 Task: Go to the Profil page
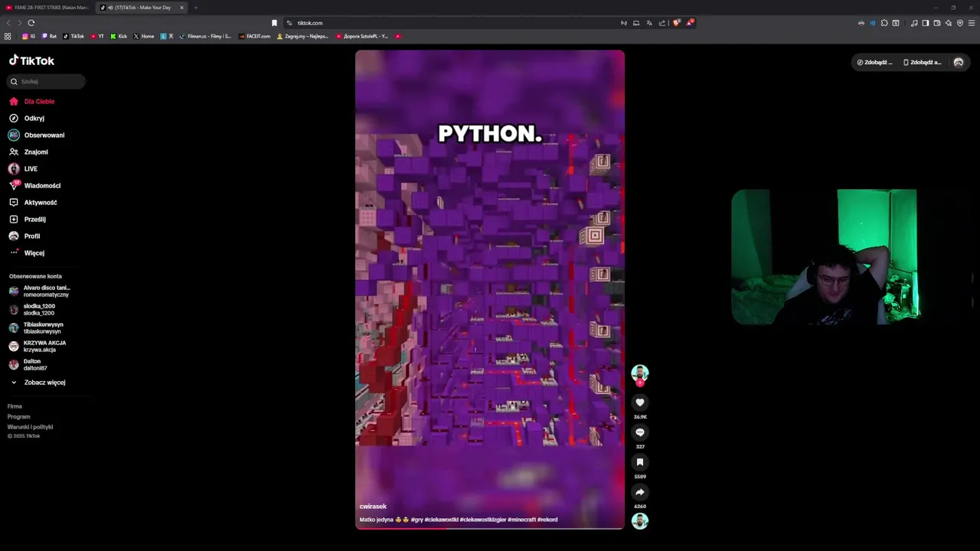(24, 236)
